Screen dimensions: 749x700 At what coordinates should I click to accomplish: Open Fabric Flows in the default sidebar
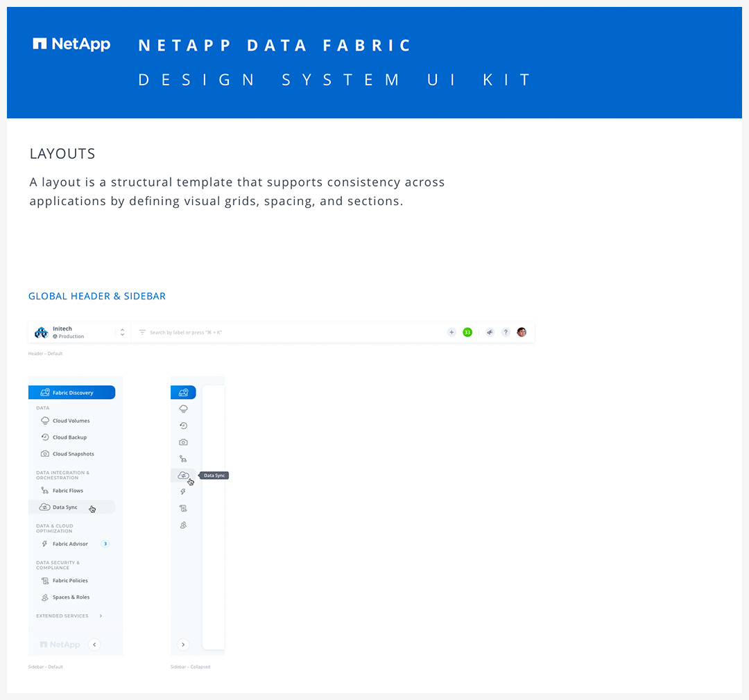coord(71,491)
